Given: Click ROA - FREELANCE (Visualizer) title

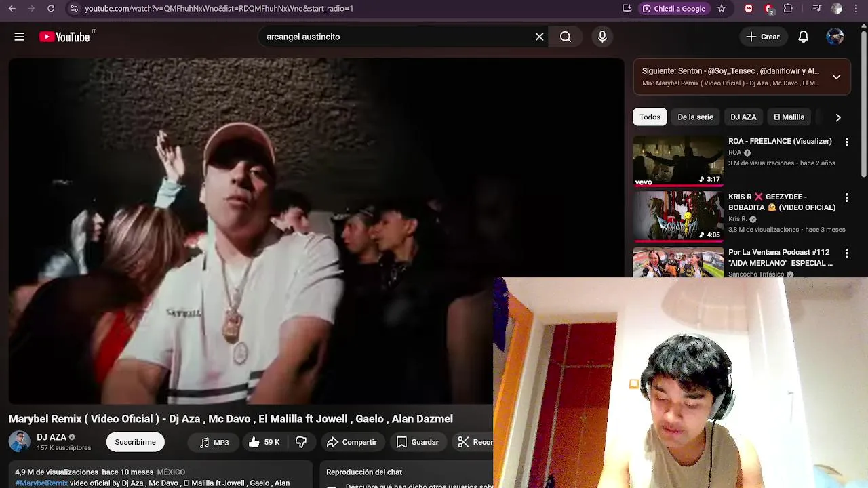Looking at the screenshot, I should tap(780, 141).
